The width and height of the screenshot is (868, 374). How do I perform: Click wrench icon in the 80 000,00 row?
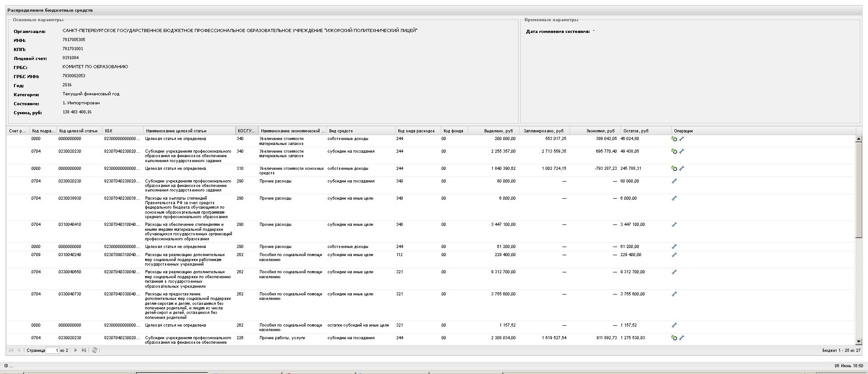click(x=674, y=181)
